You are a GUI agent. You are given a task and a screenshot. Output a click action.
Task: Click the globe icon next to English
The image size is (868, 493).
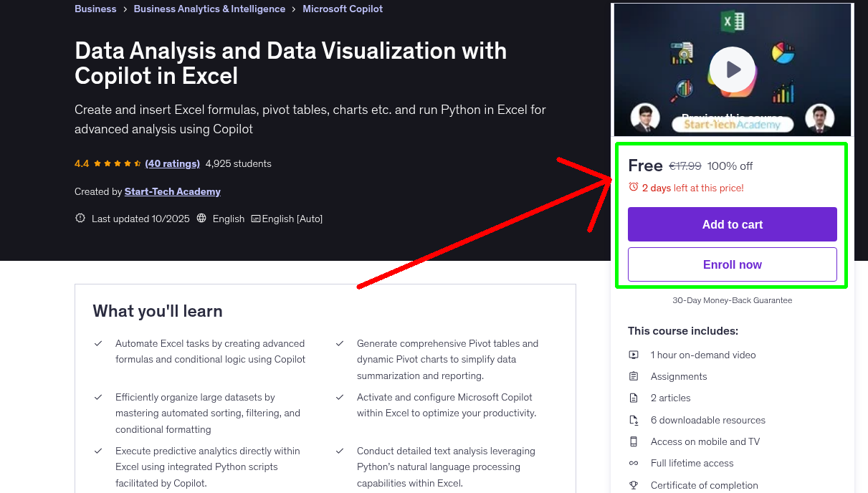[201, 219]
